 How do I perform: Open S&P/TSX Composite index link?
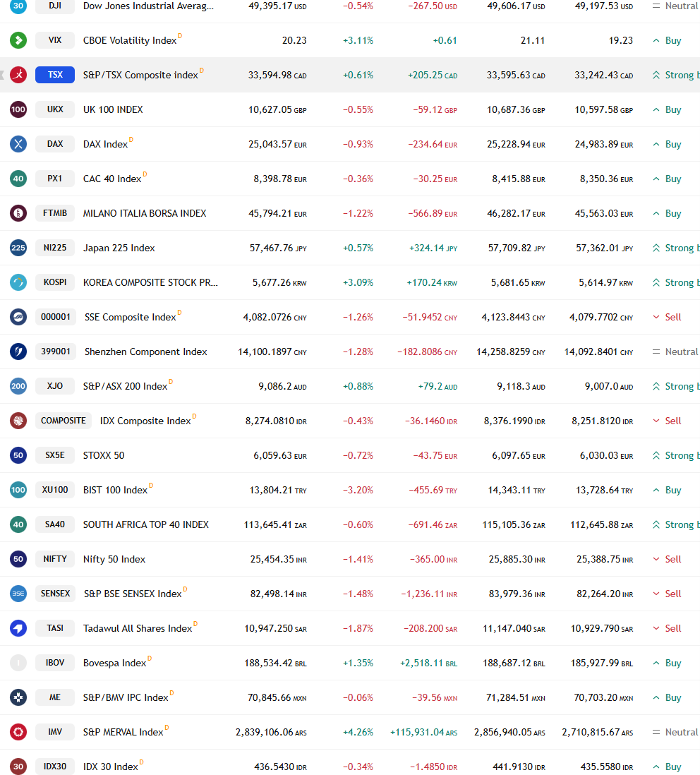(x=140, y=75)
